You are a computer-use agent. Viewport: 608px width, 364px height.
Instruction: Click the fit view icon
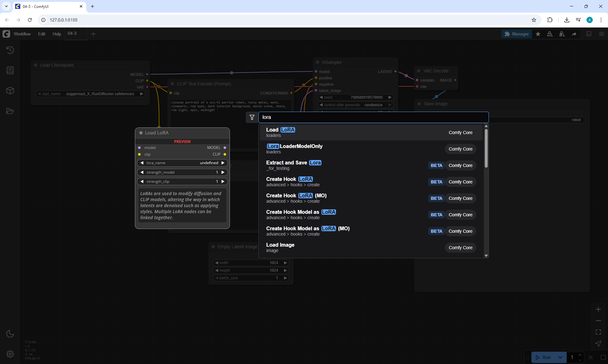[598, 332]
